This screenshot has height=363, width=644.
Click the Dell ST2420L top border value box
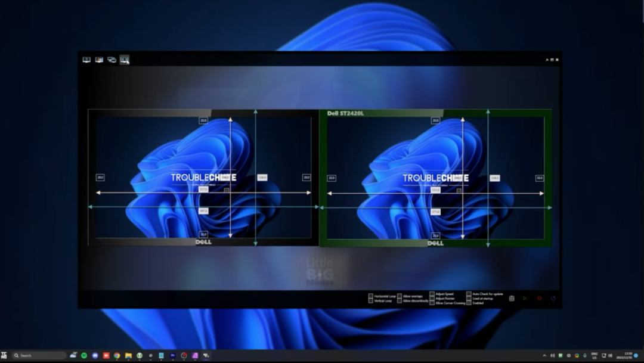[435, 120]
